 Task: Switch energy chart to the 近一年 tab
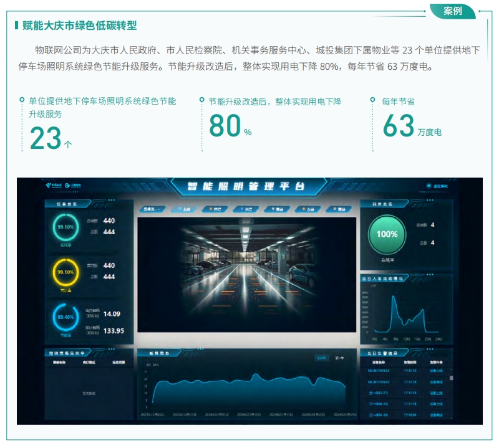coord(340,358)
